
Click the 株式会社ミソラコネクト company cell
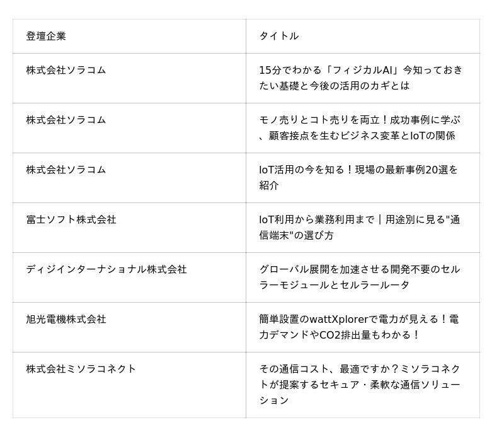81,369
